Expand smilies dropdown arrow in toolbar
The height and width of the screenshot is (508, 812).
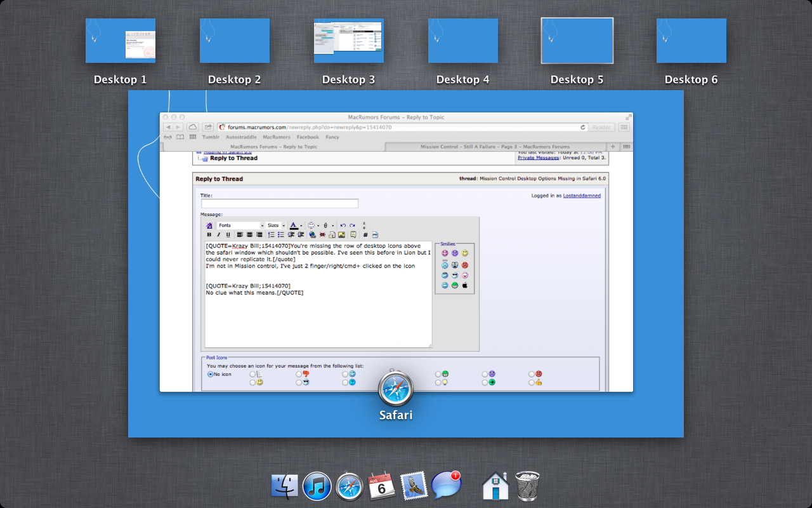[318, 225]
